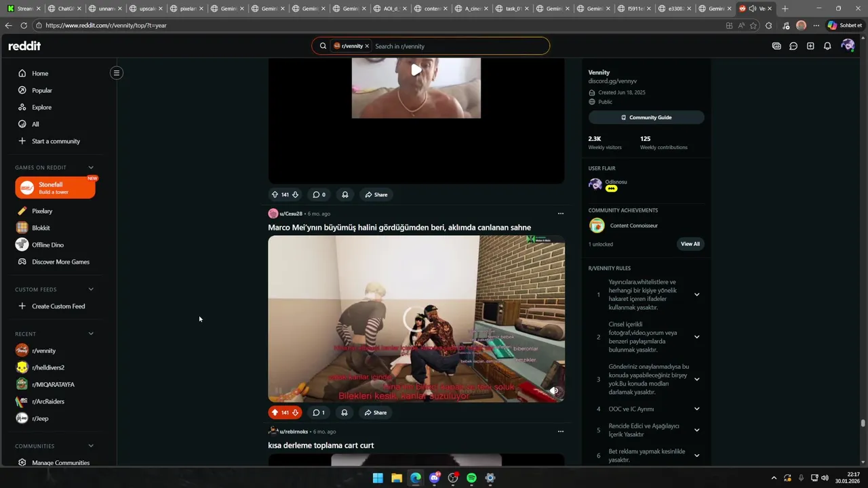The width and height of the screenshot is (868, 488).
Task: Open the Reddit chat icon in the header
Action: click(x=793, y=46)
